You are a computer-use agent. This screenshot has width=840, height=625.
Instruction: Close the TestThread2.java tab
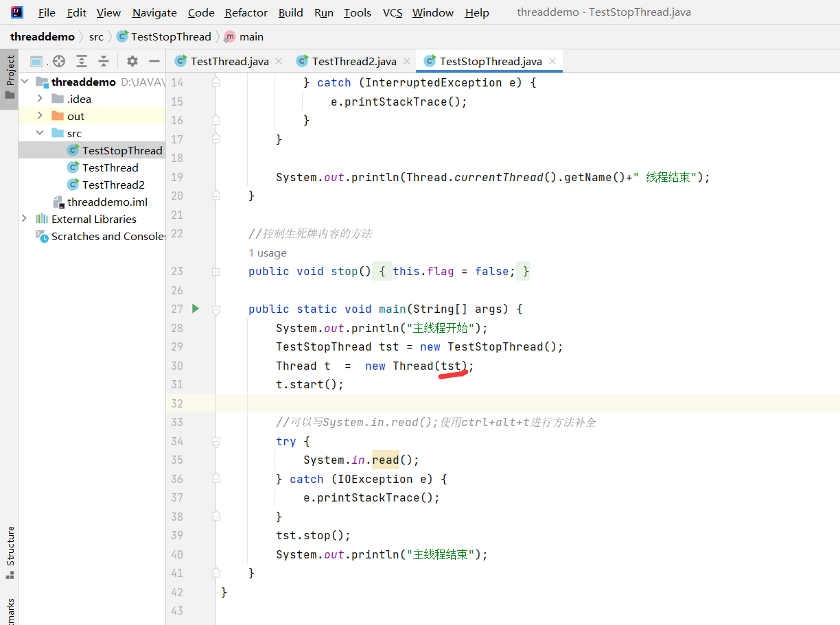click(x=406, y=61)
